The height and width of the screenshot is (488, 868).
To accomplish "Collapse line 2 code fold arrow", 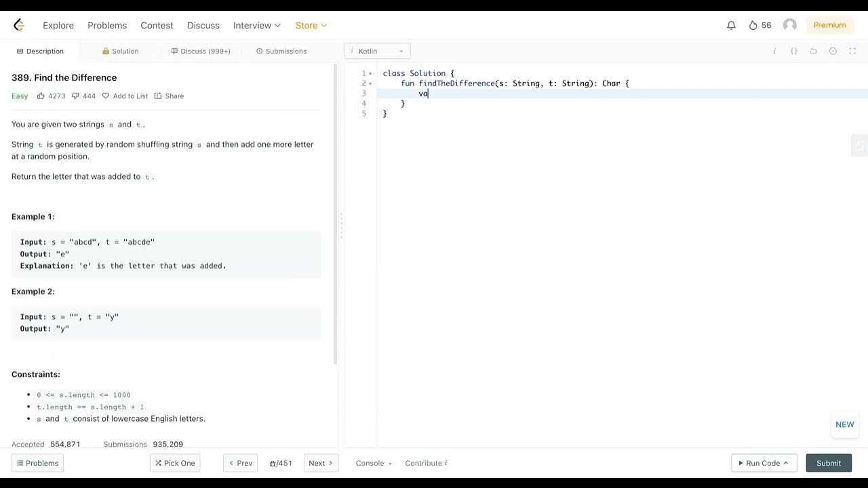I will [x=370, y=83].
